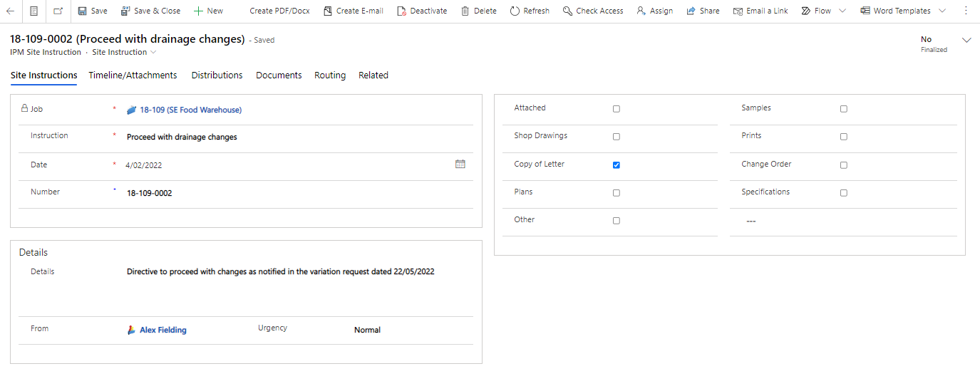Screen dimensions: 980x391
Task: Open the Routing tab
Action: click(330, 75)
